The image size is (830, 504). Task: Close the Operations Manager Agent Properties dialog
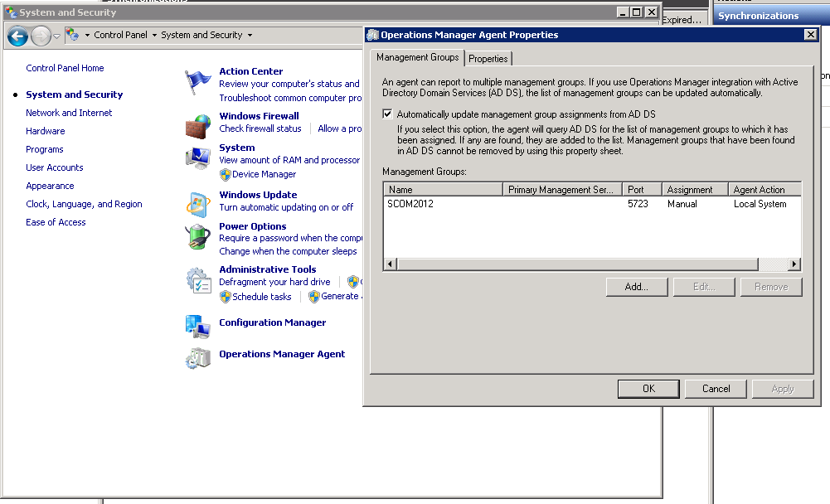point(810,35)
